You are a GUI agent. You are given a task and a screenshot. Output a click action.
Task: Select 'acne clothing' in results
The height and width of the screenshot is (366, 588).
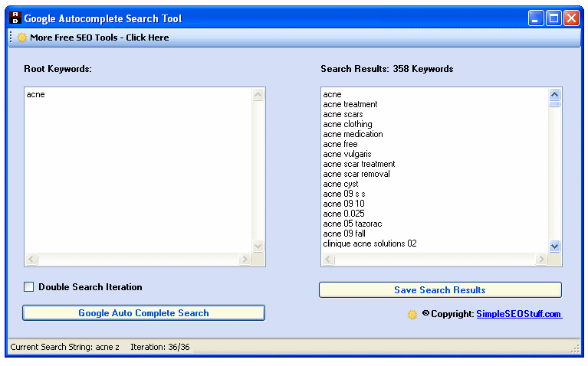point(347,124)
